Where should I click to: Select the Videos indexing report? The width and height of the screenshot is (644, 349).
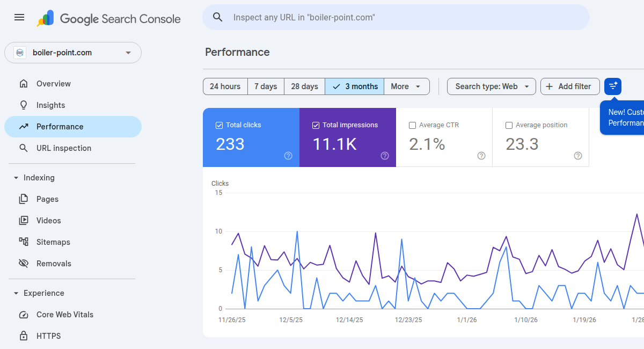pyautogui.click(x=48, y=220)
